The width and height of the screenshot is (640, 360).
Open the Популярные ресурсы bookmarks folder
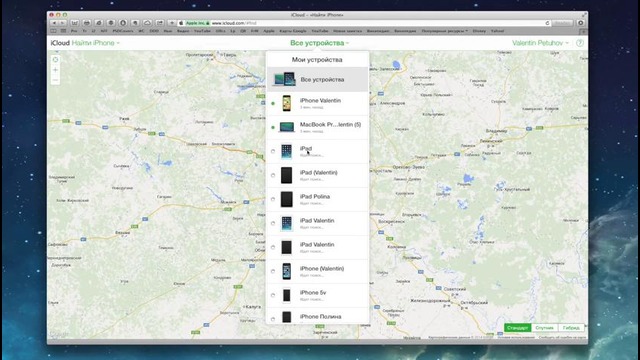tap(444, 31)
